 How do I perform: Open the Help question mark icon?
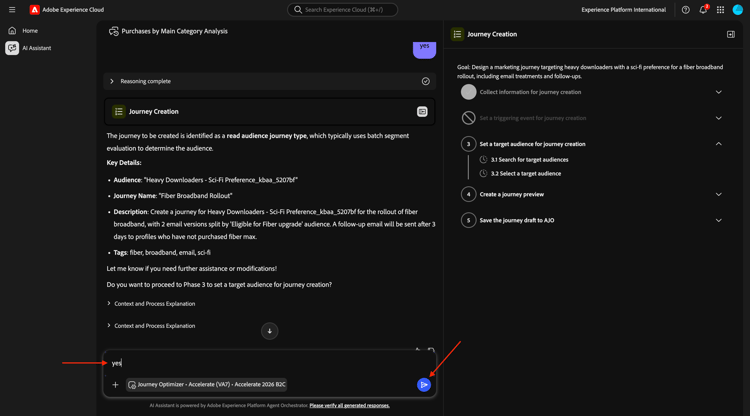click(685, 10)
